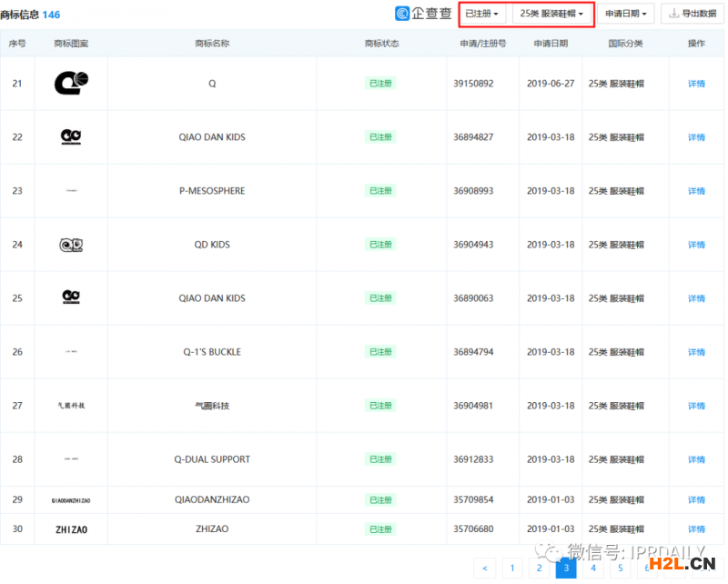Screen dimensions: 728x584
Task: Click the trademark name Q-DUAL SUPPORT
Action: (212, 459)
